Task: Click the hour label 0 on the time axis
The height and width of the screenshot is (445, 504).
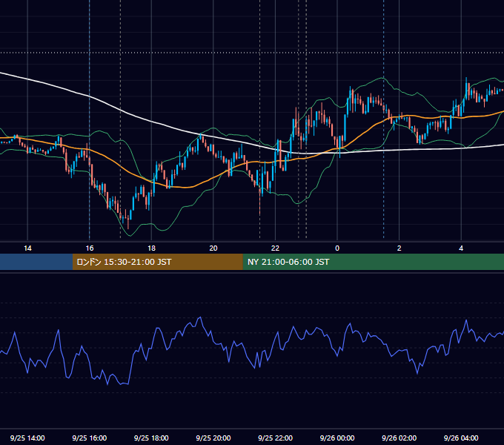Action: pos(337,248)
